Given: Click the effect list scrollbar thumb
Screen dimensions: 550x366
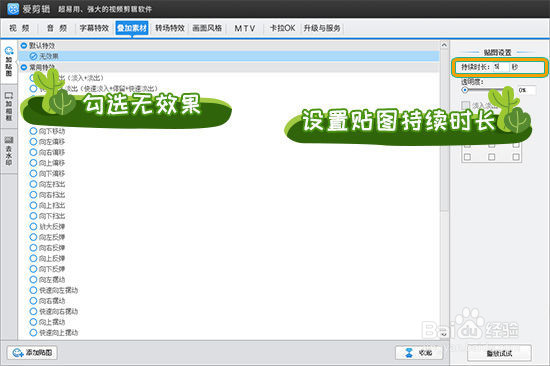Looking at the screenshot, I should (x=444, y=131).
